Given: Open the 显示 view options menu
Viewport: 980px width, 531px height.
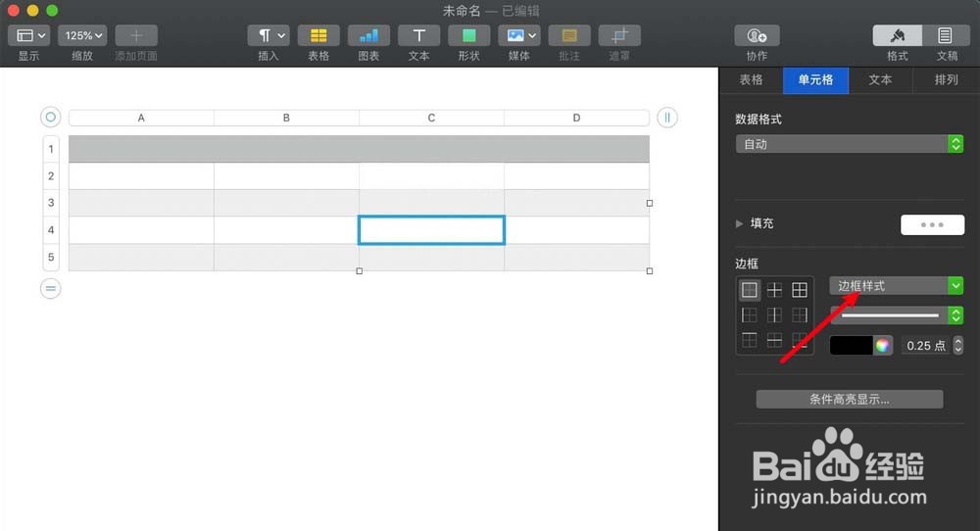Looking at the screenshot, I should 28,35.
